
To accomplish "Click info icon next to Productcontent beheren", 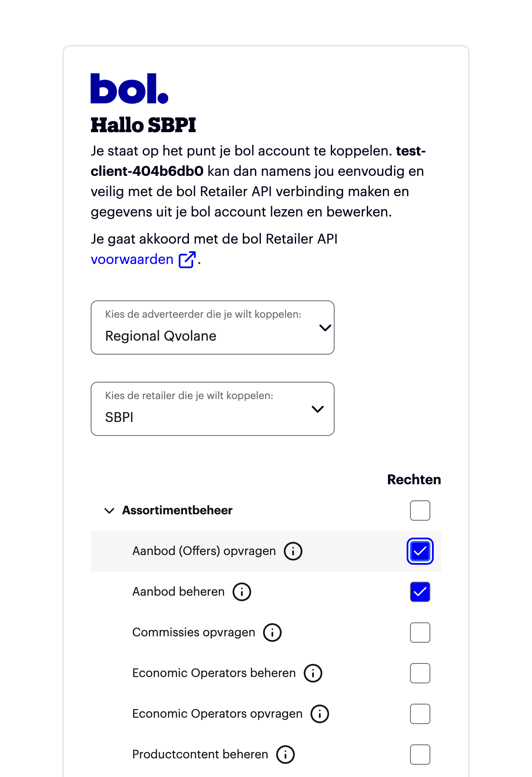I will click(285, 755).
